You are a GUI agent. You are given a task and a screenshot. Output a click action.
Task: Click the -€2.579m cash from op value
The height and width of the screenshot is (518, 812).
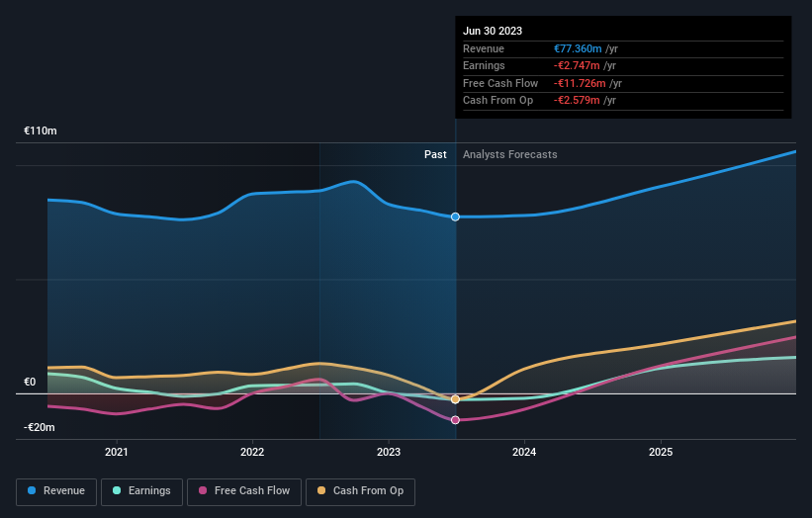coord(577,101)
